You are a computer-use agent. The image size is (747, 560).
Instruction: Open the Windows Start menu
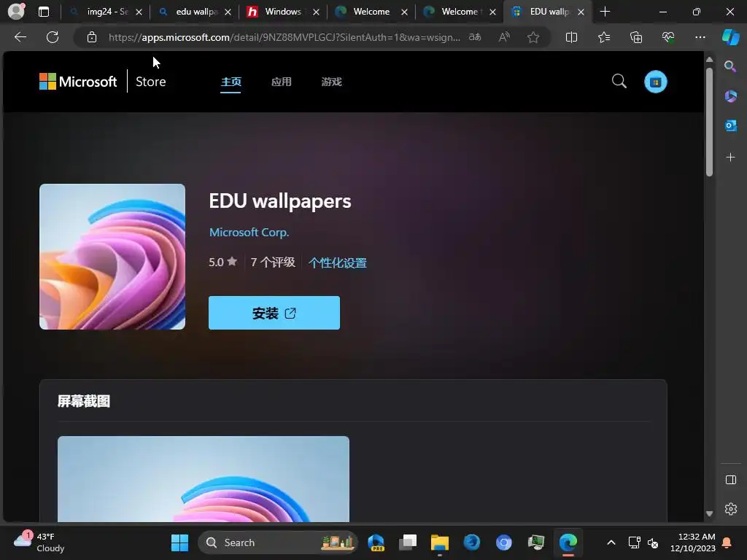click(179, 542)
